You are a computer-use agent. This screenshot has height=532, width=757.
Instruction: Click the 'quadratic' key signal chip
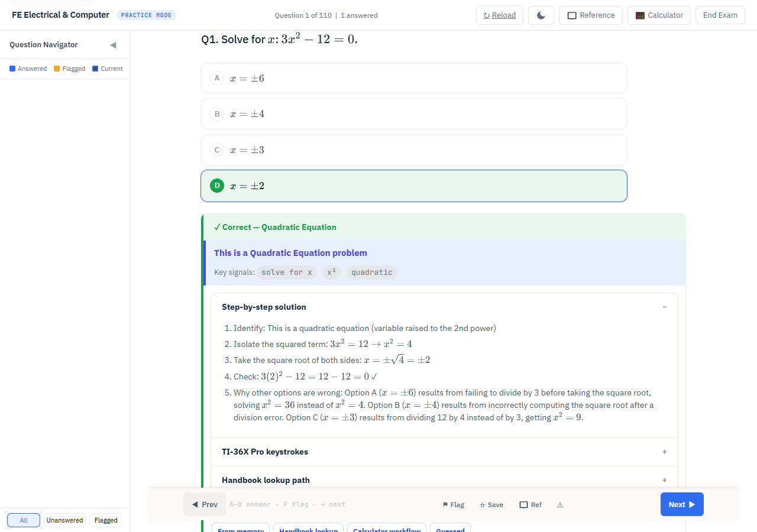[x=371, y=273]
